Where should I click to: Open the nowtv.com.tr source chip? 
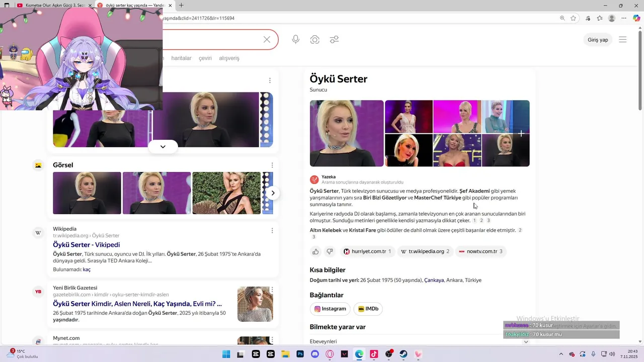(480, 251)
